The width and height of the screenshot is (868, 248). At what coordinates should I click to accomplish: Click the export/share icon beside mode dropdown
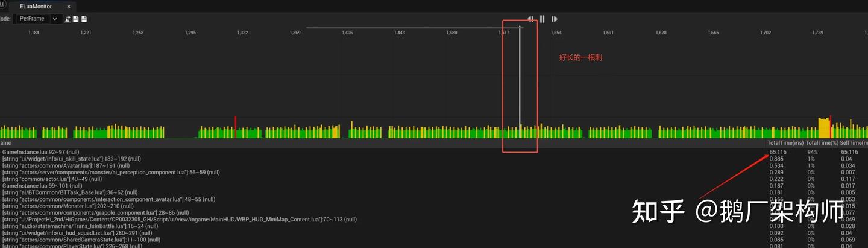tap(68, 19)
